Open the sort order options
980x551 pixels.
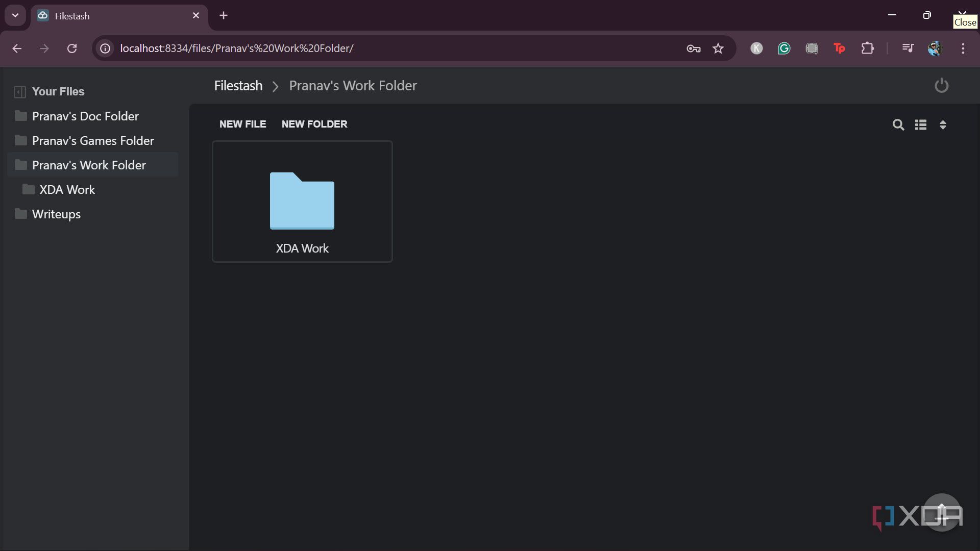click(x=943, y=124)
